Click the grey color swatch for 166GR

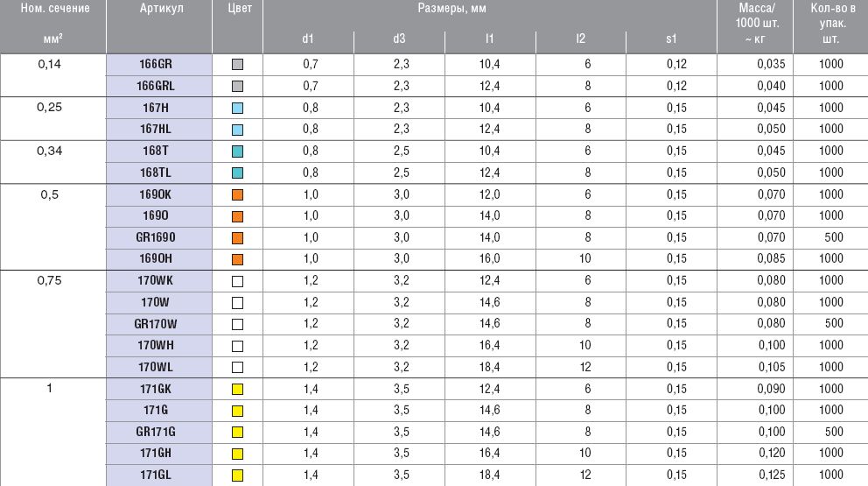tap(237, 64)
